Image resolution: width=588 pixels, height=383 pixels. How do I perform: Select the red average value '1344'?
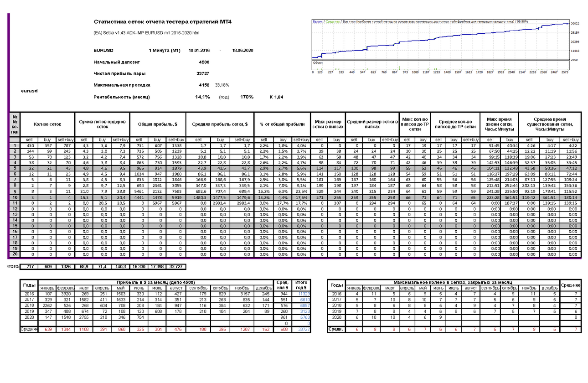(65, 328)
